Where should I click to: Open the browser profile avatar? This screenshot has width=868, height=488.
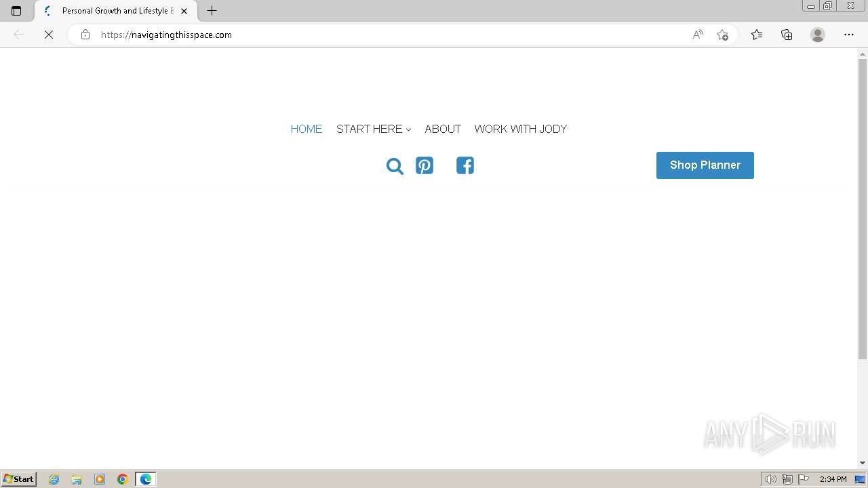(818, 35)
